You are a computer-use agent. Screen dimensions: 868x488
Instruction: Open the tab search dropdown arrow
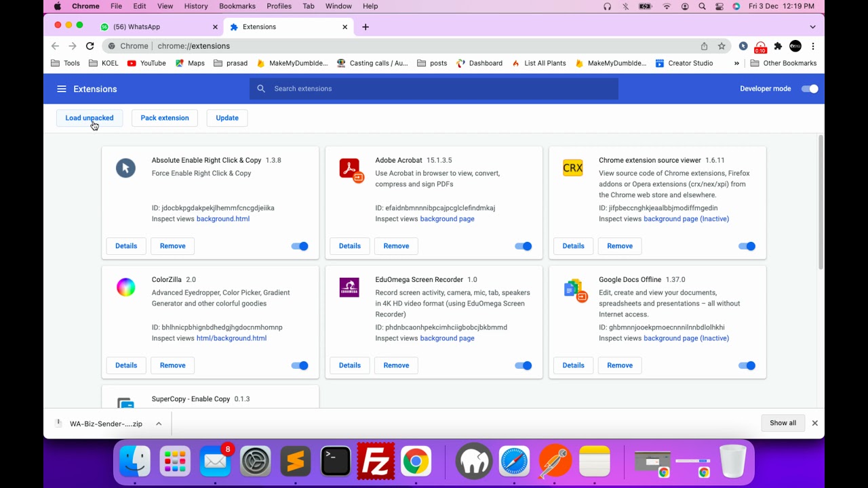click(x=812, y=27)
